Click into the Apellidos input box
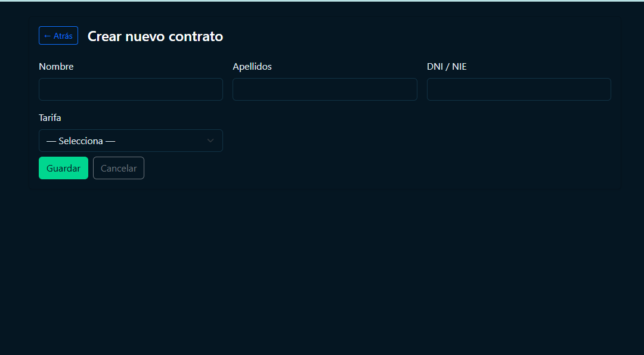This screenshot has width=644, height=355. click(x=324, y=89)
